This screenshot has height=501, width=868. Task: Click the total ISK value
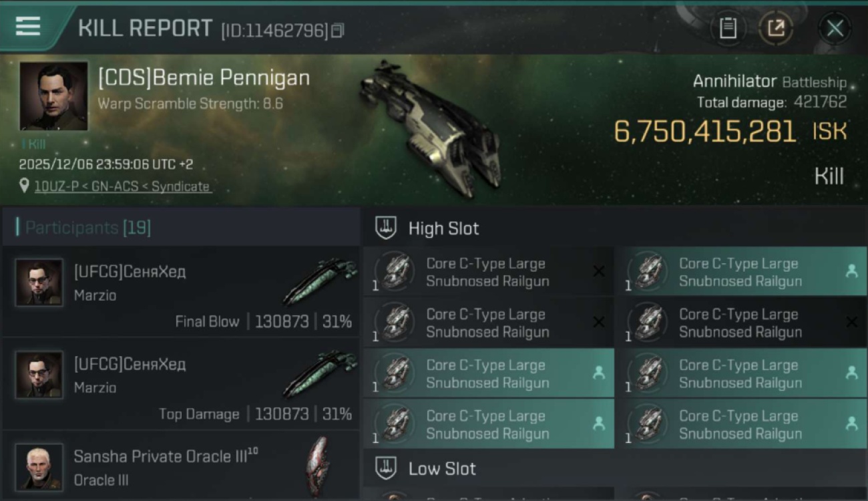pyautogui.click(x=704, y=132)
